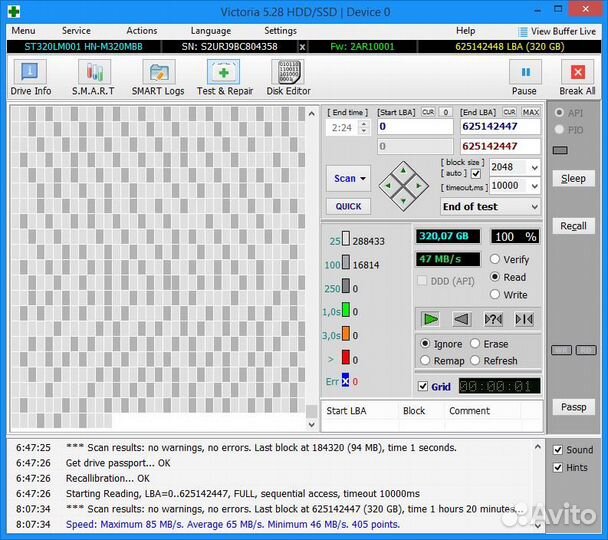Click the red error-level color box
Screen dimensions: 608x540
pos(346,357)
